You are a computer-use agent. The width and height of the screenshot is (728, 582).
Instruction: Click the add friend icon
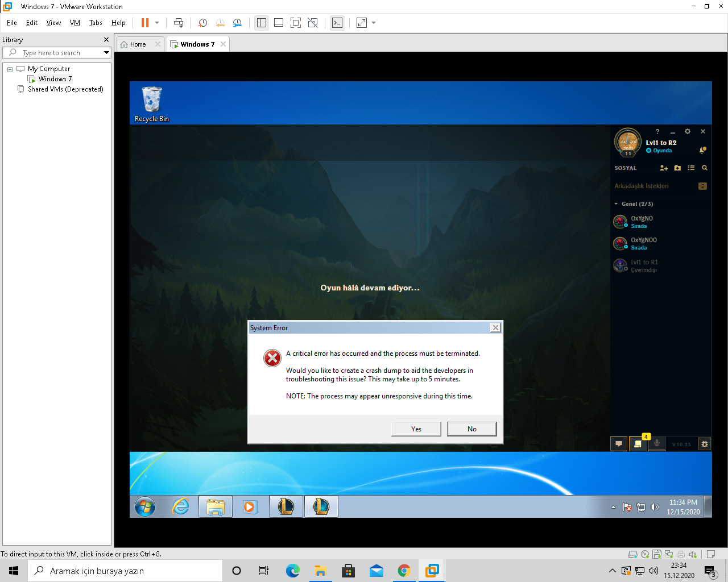pos(664,168)
